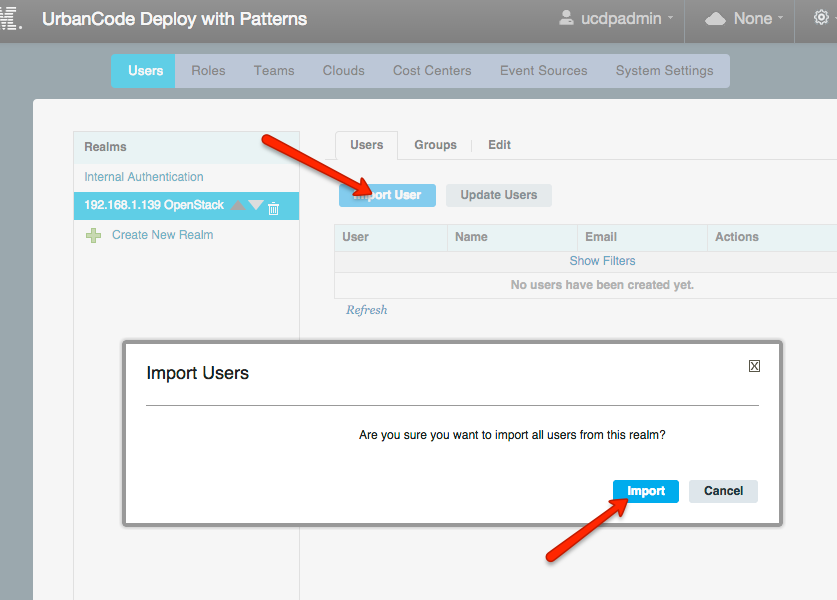Image resolution: width=837 pixels, height=600 pixels.
Task: Sort by the Email column header
Action: tap(643, 237)
